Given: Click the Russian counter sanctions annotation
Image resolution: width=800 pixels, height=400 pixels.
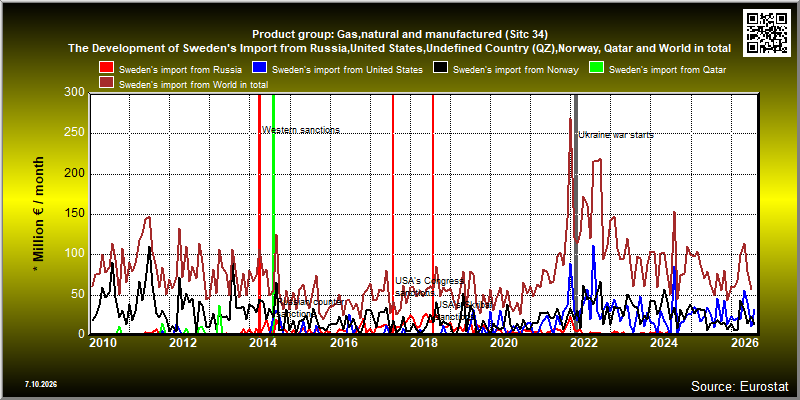Looking at the screenshot, I should point(310,308).
